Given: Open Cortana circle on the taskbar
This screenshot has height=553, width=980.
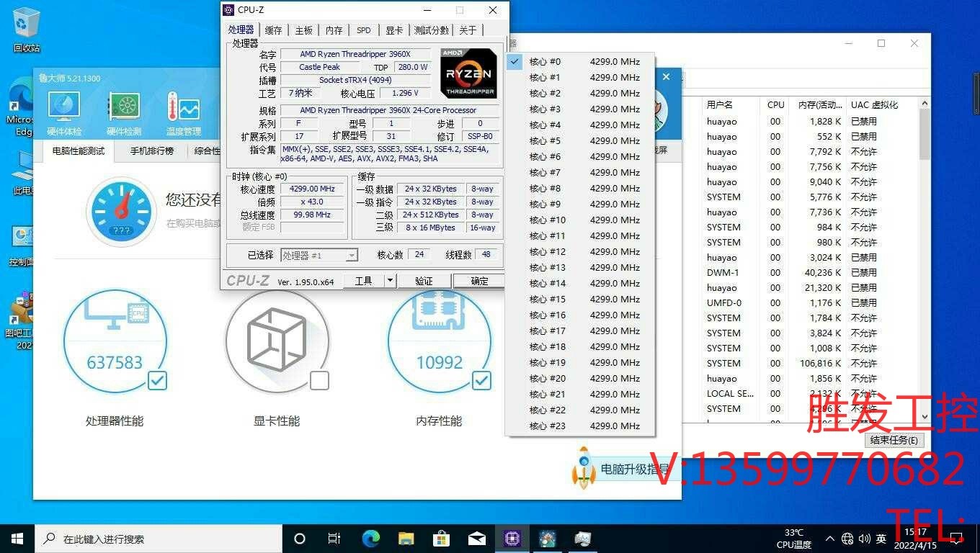Looking at the screenshot, I should [x=300, y=539].
